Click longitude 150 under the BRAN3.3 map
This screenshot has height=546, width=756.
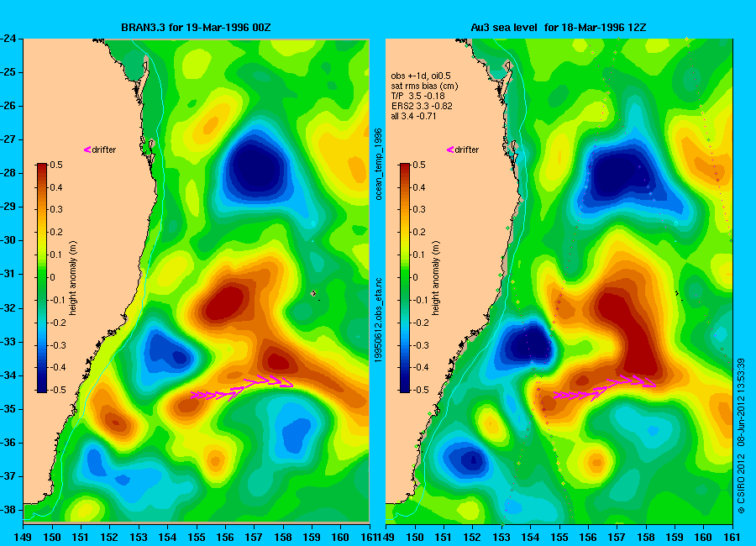pyautogui.click(x=52, y=538)
